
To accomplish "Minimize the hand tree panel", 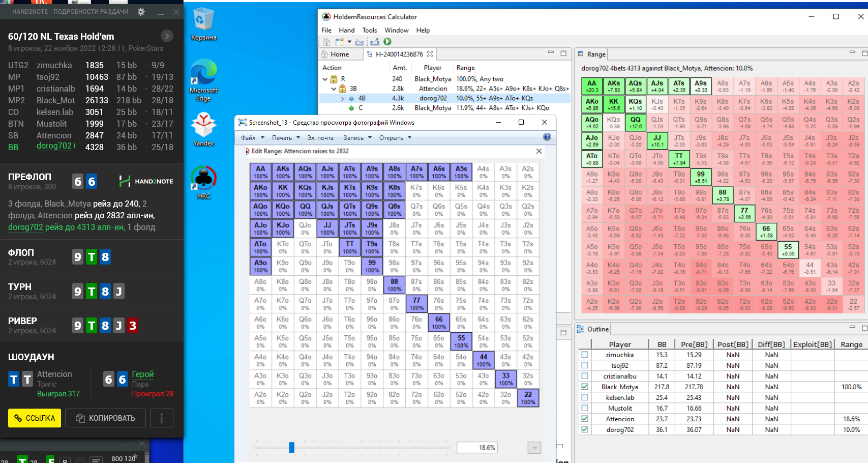I will tap(551, 52).
